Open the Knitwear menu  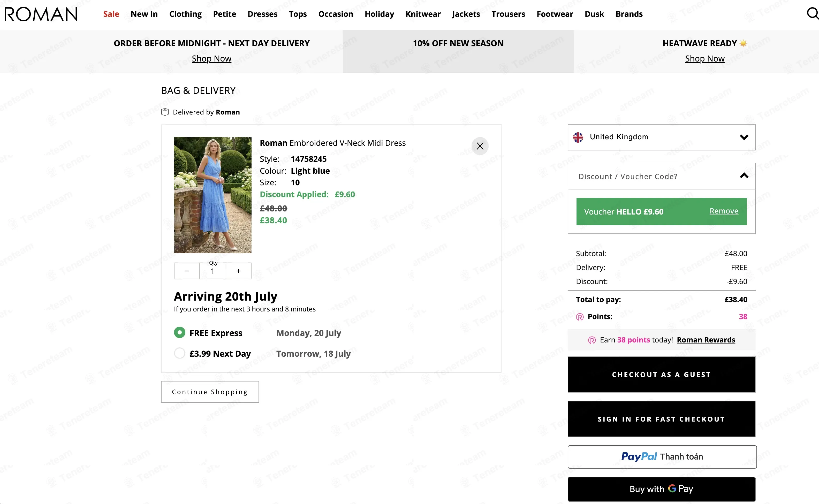pyautogui.click(x=423, y=14)
